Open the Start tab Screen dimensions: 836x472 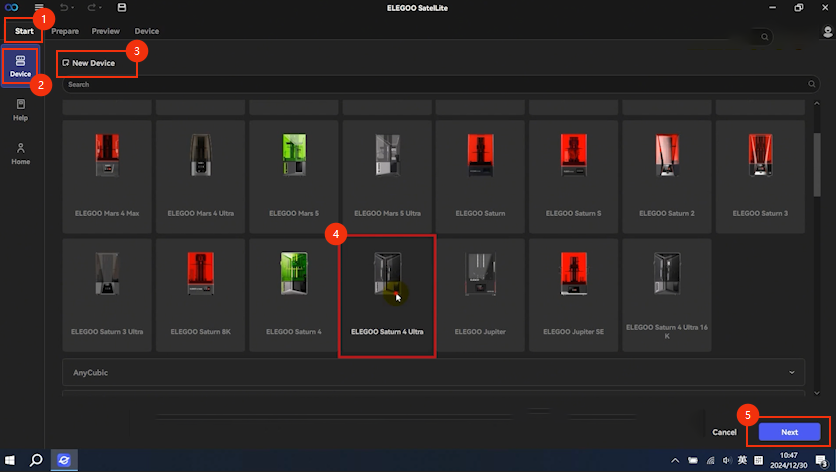pyautogui.click(x=24, y=31)
